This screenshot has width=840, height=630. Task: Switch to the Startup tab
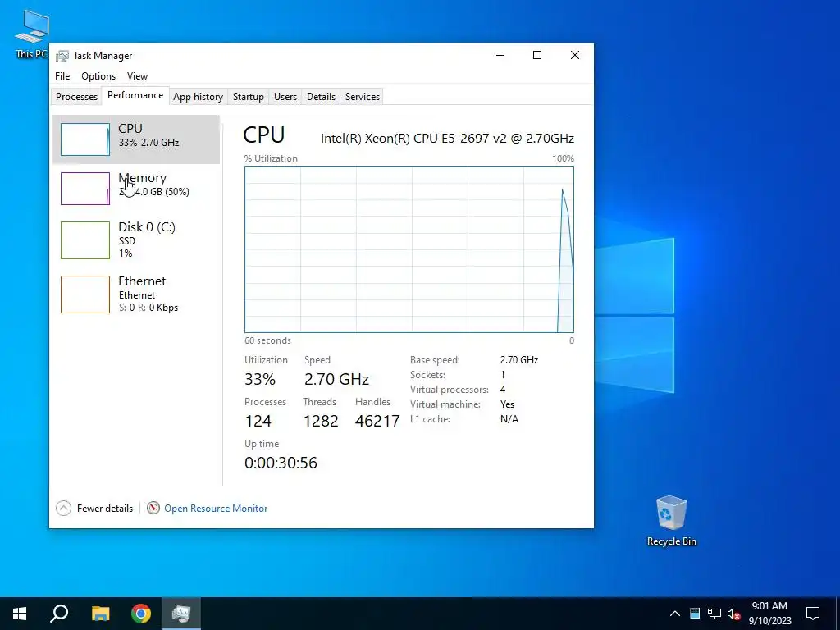click(x=248, y=97)
